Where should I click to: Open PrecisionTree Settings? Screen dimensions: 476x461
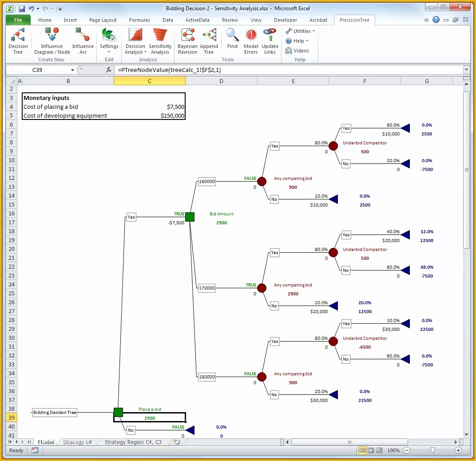(109, 41)
